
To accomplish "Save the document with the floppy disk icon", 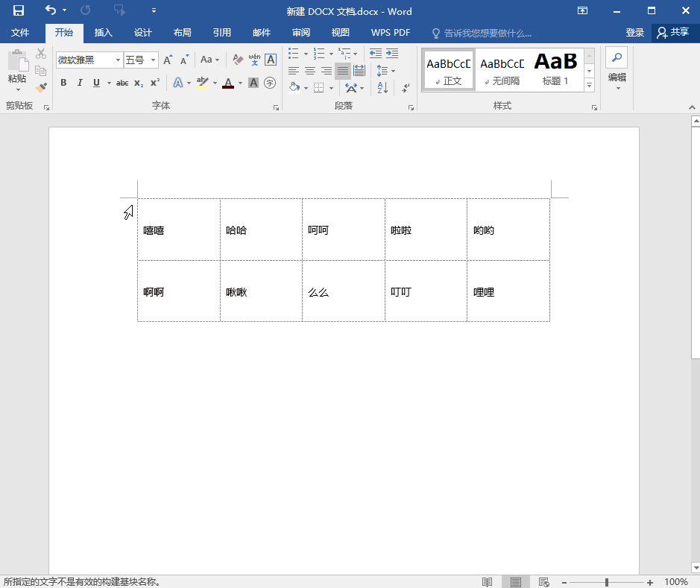I will pyautogui.click(x=19, y=10).
